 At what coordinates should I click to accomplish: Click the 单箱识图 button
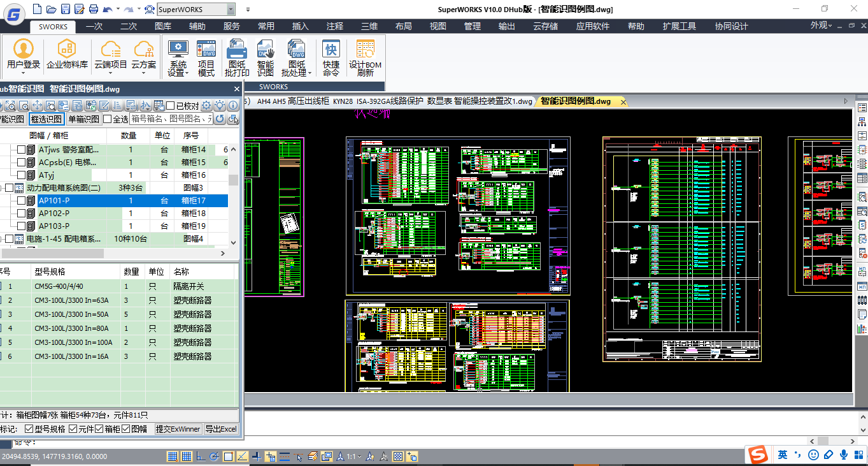tap(83, 119)
